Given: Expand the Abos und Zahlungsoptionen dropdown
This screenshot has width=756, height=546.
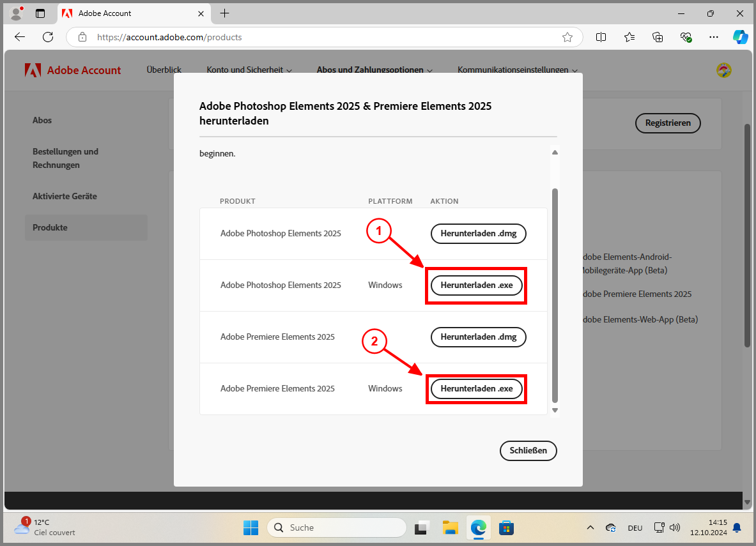Looking at the screenshot, I should 374,70.
